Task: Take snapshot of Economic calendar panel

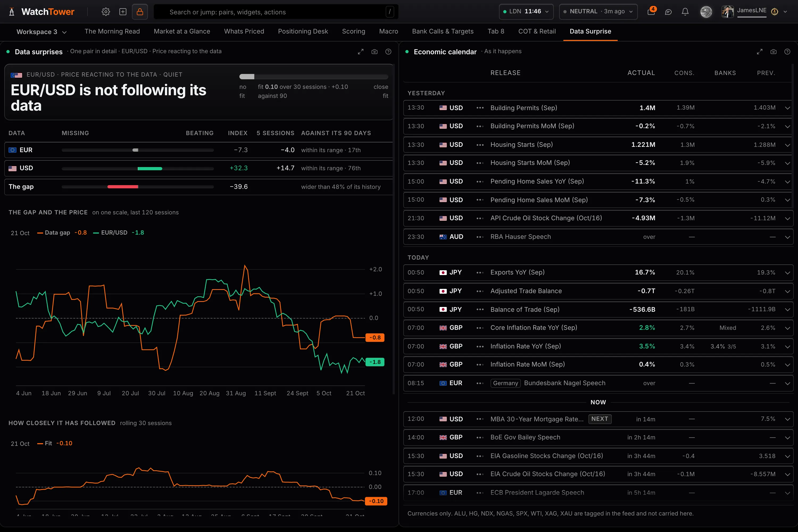Action: 774,52
